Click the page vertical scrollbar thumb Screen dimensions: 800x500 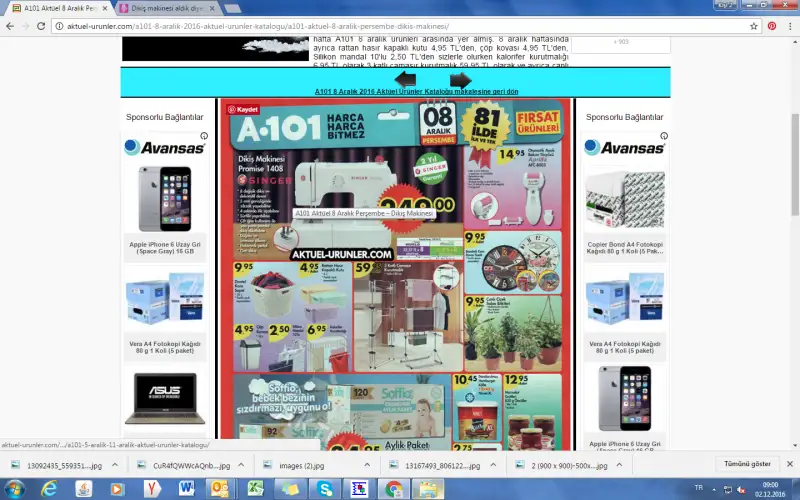click(795, 164)
